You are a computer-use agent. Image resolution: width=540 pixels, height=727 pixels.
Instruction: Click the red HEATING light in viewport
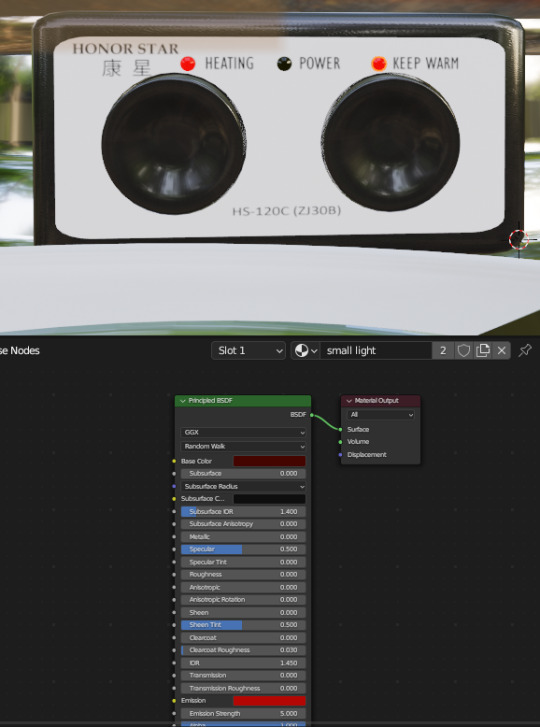(x=188, y=64)
